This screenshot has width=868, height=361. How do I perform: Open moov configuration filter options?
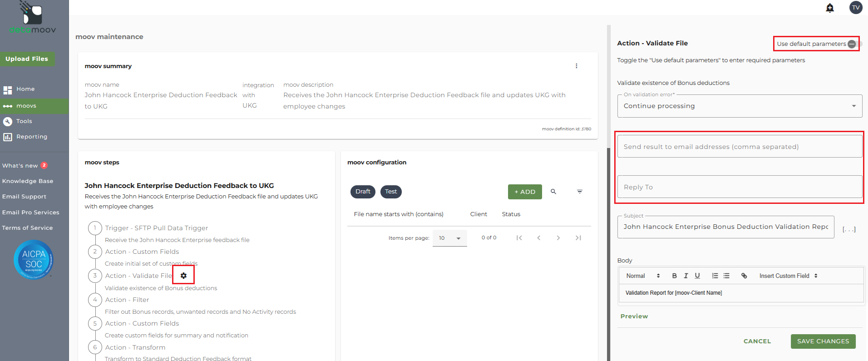click(x=580, y=192)
